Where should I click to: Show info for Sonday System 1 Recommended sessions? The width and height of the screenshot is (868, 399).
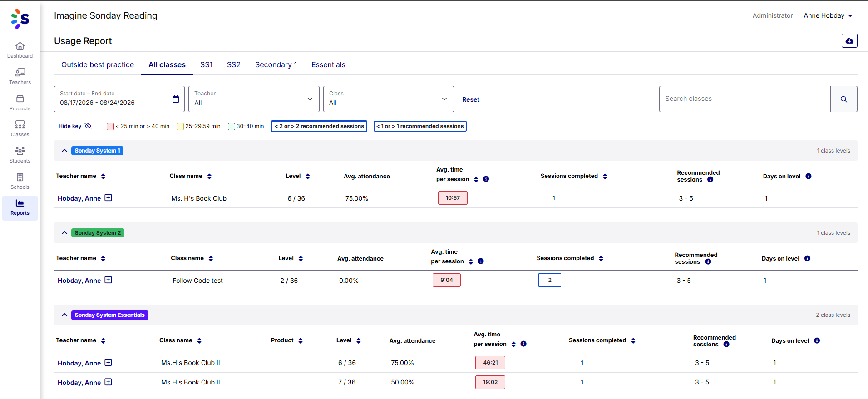(710, 180)
